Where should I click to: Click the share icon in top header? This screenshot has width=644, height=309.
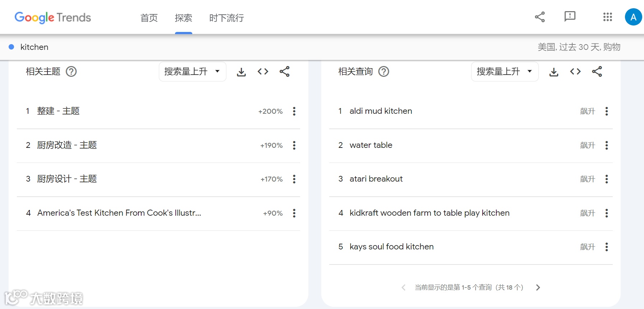[540, 17]
